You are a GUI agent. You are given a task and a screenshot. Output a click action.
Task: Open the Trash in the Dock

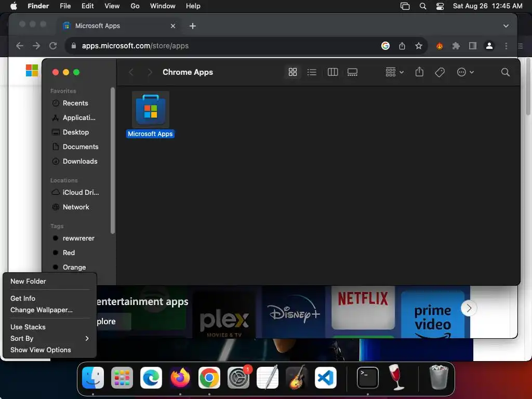(x=438, y=377)
